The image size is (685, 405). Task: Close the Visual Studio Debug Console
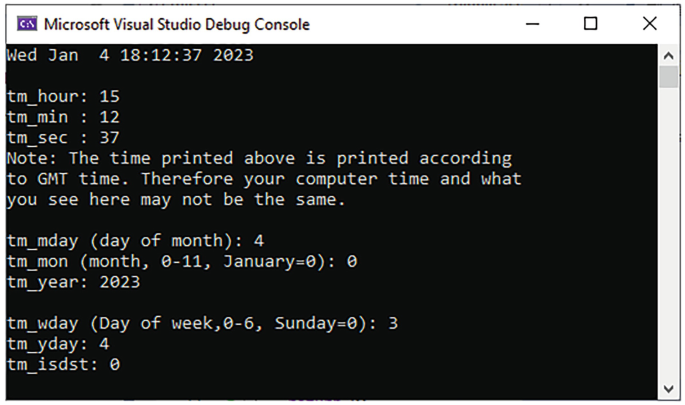[x=650, y=24]
